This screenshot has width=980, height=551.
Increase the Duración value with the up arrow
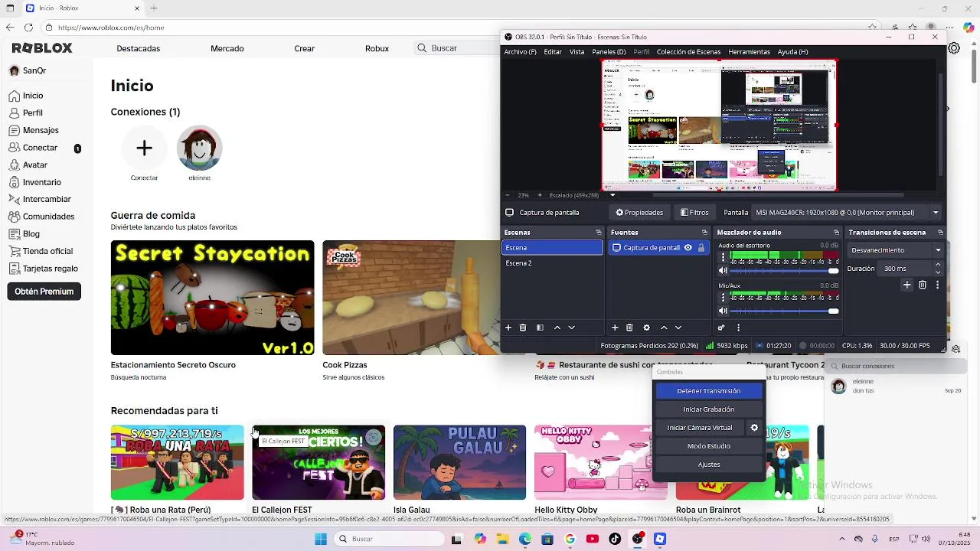tap(938, 265)
